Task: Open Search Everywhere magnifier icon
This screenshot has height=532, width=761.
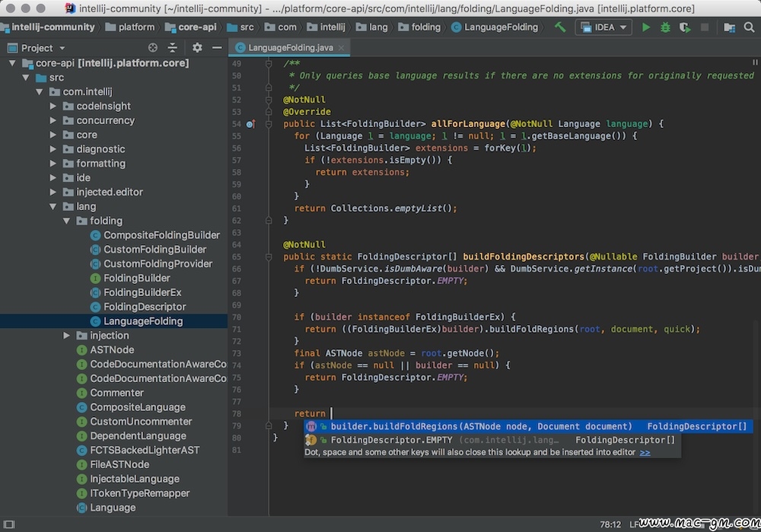Action: (x=750, y=27)
